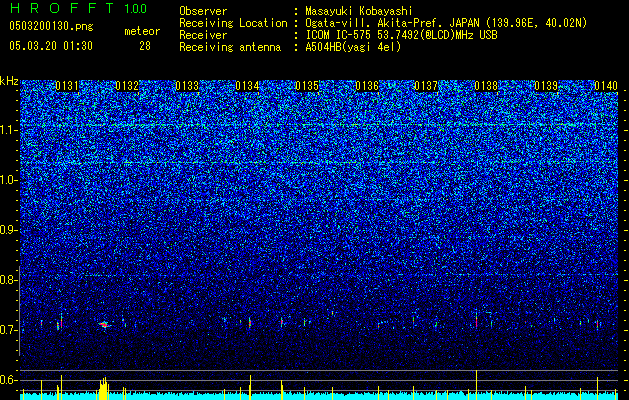The width and height of the screenshot is (629, 400).
Task: Click the 0135 time marker
Action: click(307, 86)
